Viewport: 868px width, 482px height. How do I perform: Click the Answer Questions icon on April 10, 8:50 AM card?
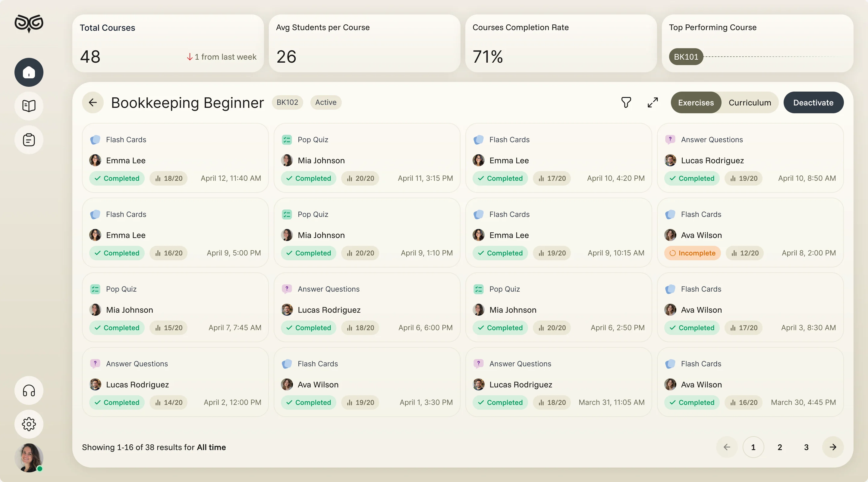pos(670,139)
